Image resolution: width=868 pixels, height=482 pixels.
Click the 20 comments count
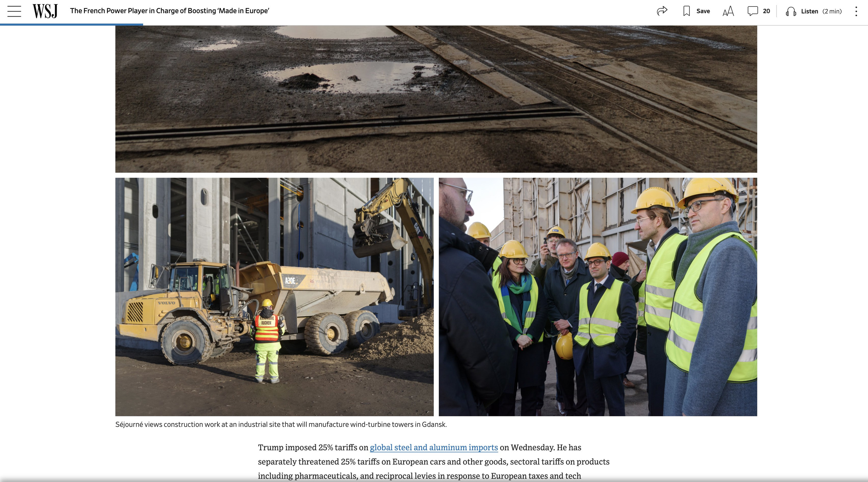tap(766, 11)
